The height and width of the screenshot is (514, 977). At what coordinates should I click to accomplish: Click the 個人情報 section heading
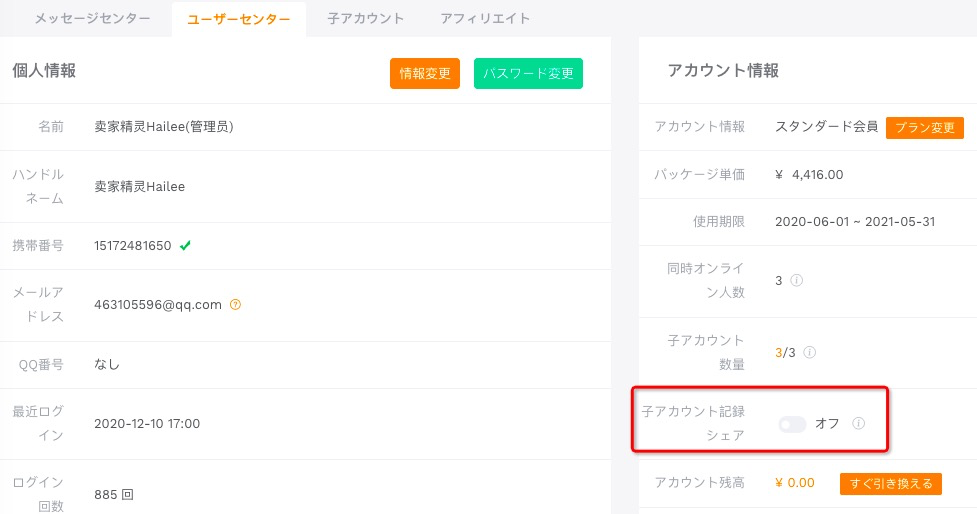point(44,70)
